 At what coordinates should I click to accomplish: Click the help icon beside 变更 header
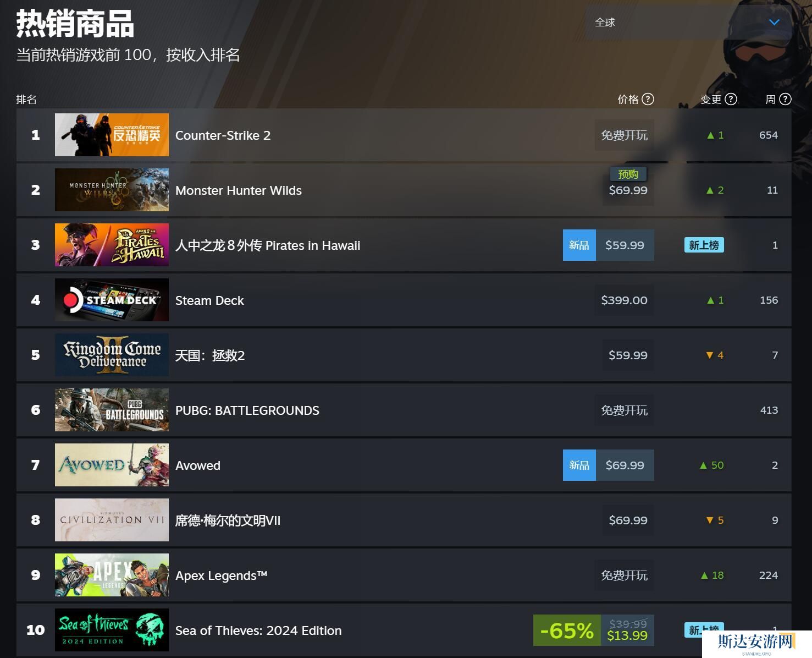[731, 99]
